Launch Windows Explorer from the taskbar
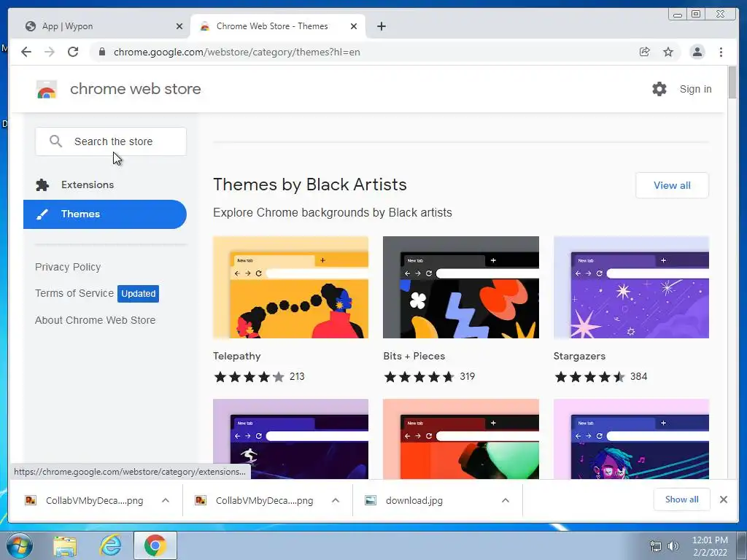 (x=65, y=545)
